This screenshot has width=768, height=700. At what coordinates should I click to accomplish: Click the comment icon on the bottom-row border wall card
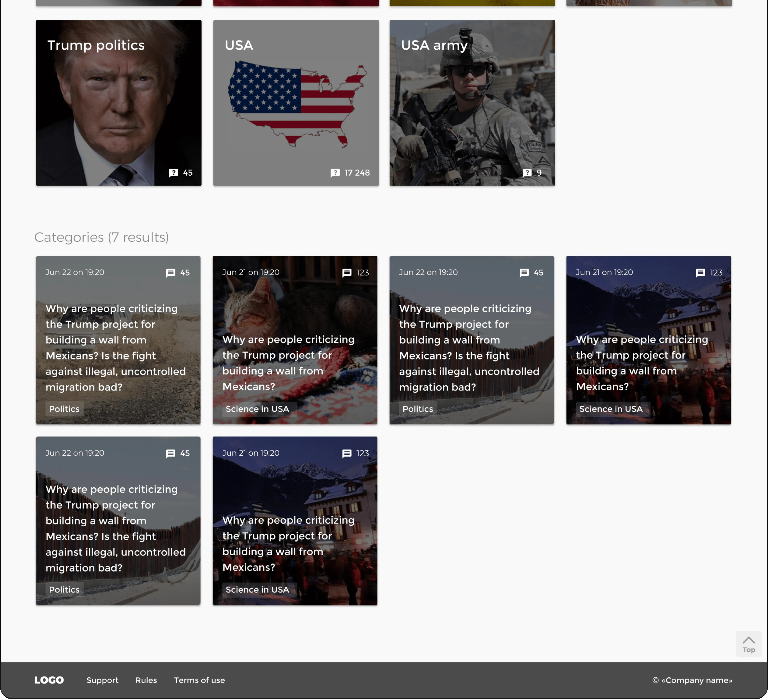click(171, 453)
